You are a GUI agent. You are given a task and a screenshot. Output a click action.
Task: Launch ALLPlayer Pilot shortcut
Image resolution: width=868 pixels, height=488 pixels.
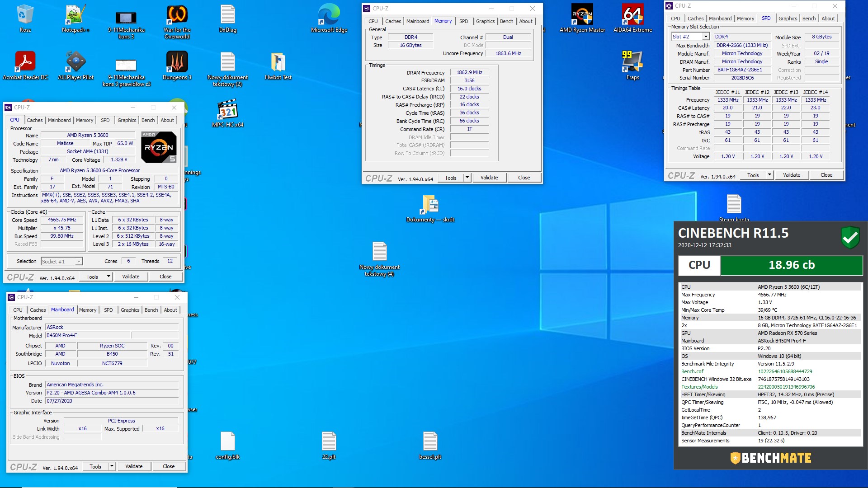tap(75, 66)
